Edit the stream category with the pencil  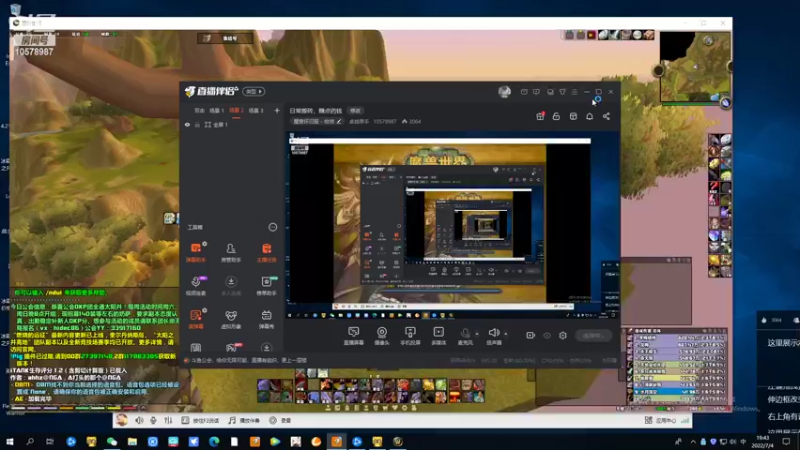[x=339, y=121]
